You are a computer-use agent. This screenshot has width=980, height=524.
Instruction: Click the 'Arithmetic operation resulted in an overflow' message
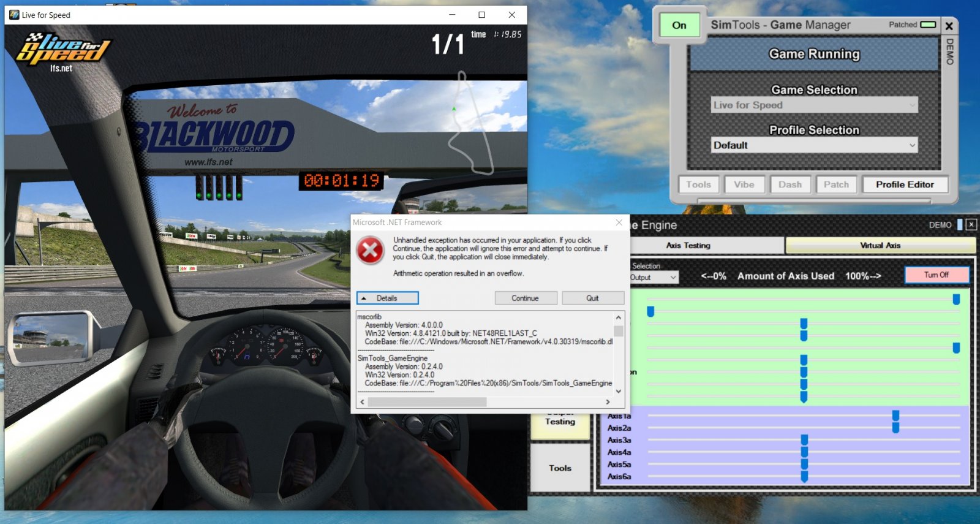(458, 273)
